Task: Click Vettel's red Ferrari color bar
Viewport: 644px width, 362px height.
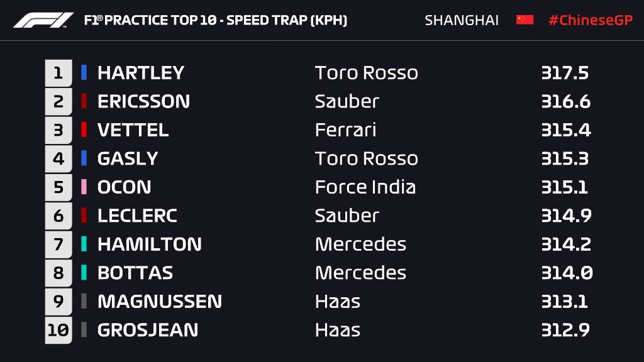Action: [84, 129]
